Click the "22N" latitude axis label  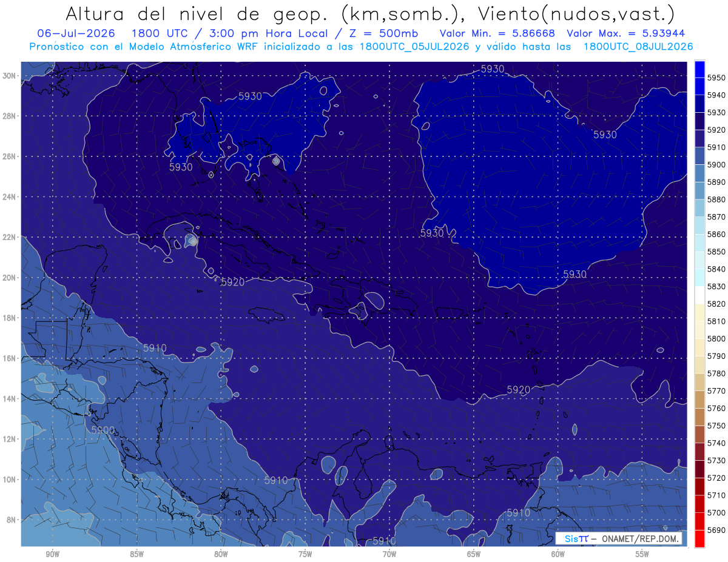(x=9, y=237)
